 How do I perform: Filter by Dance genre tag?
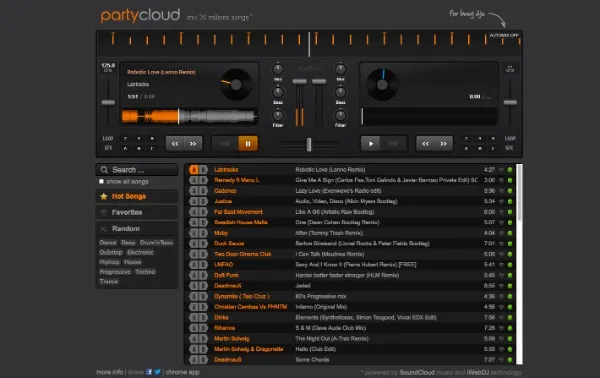[108, 243]
